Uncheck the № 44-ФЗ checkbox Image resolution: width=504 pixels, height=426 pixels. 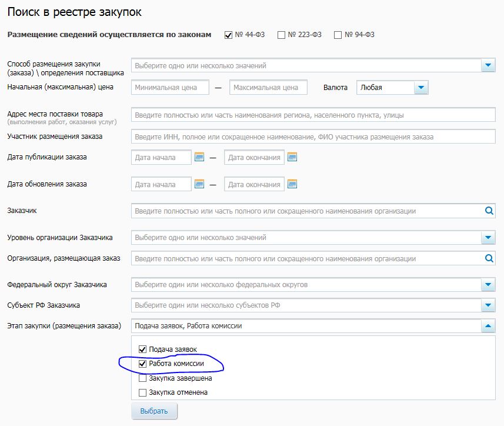pyautogui.click(x=228, y=35)
